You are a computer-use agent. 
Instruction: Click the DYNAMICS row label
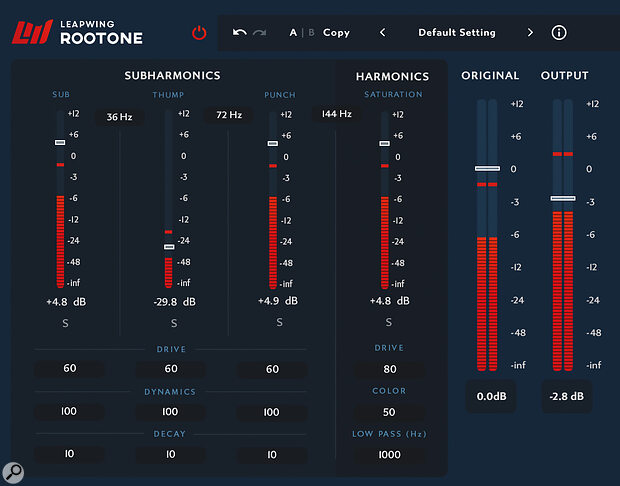[170, 392]
